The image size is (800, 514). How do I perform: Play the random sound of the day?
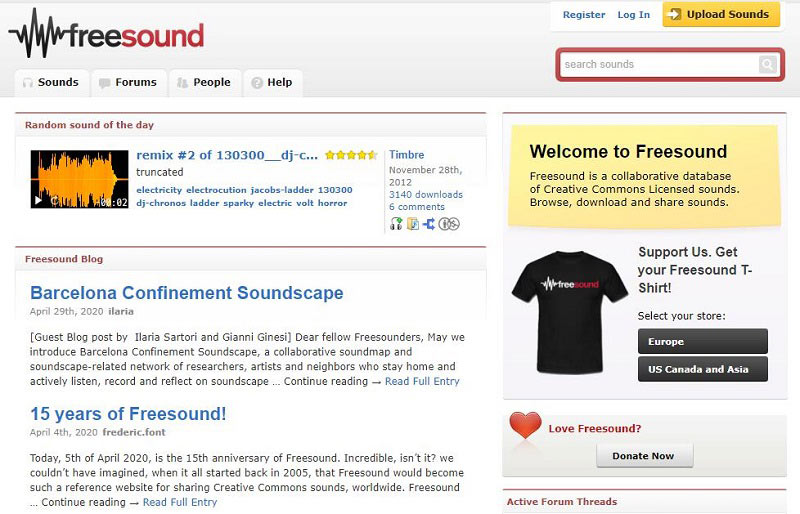click(x=38, y=201)
